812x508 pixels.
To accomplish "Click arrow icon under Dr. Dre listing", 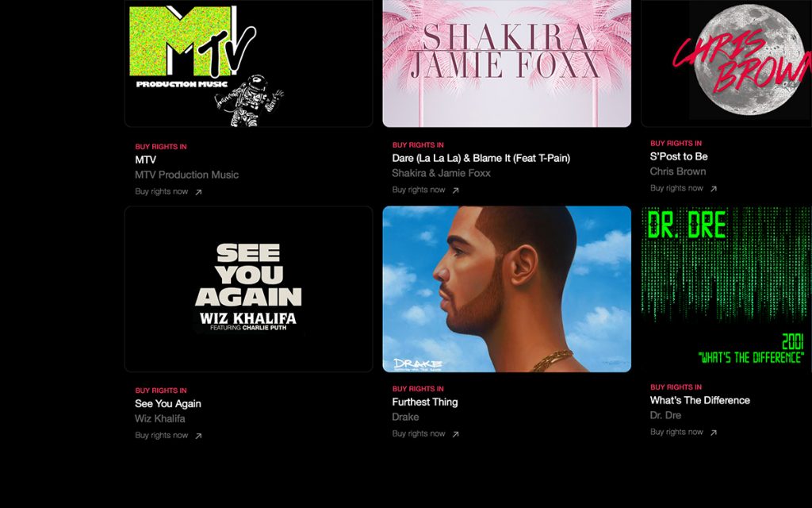I will [714, 433].
